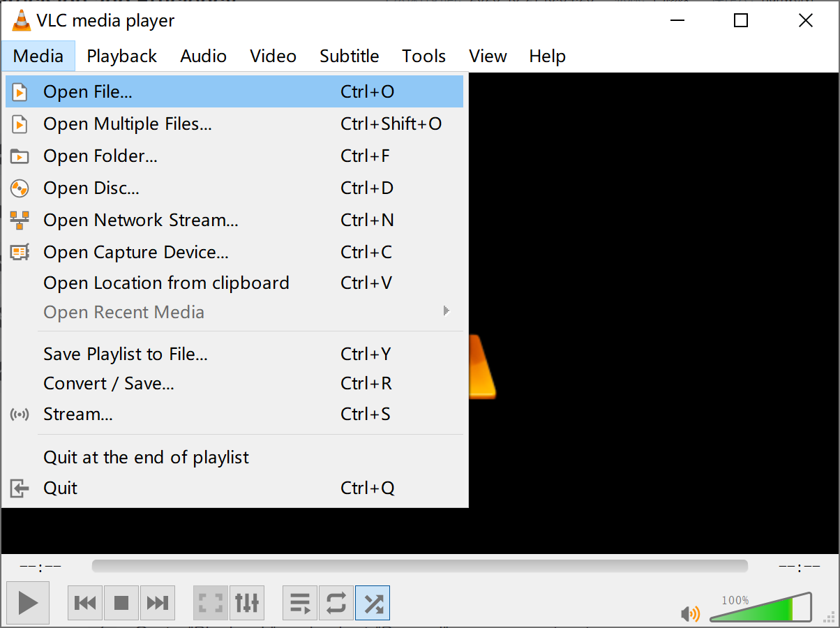Open the View menu
Image resolution: width=840 pixels, height=628 pixels.
tap(487, 56)
